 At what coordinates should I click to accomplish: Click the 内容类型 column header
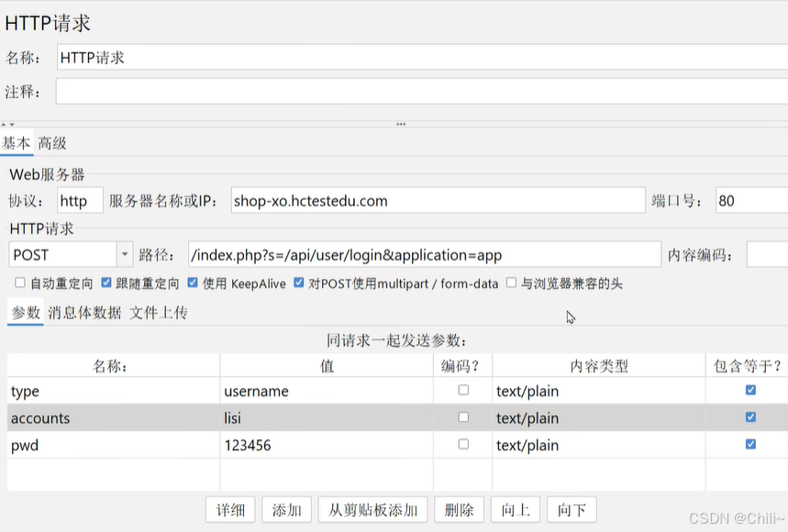click(x=599, y=366)
